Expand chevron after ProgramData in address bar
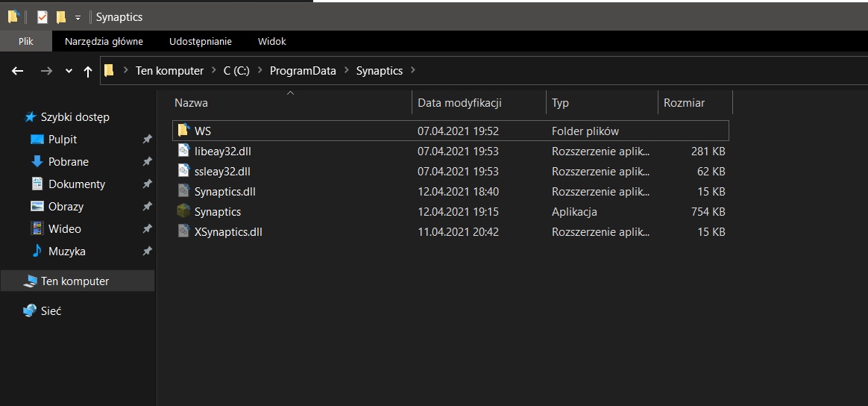This screenshot has width=868, height=406. [347, 70]
